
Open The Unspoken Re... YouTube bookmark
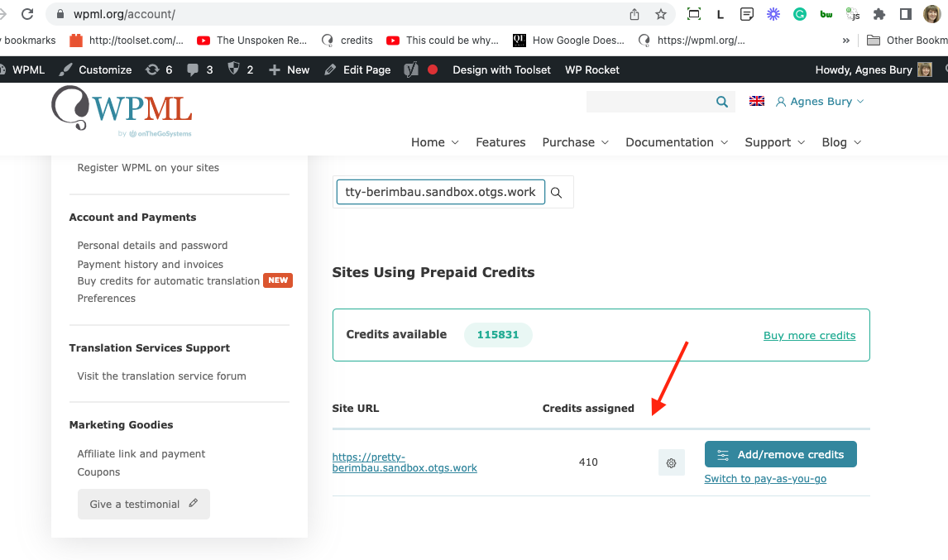pos(252,41)
